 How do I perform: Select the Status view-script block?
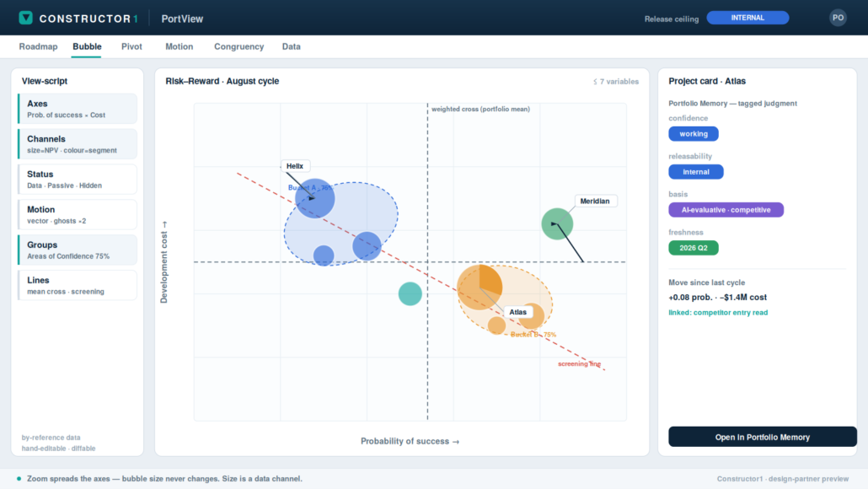pyautogui.click(x=78, y=180)
